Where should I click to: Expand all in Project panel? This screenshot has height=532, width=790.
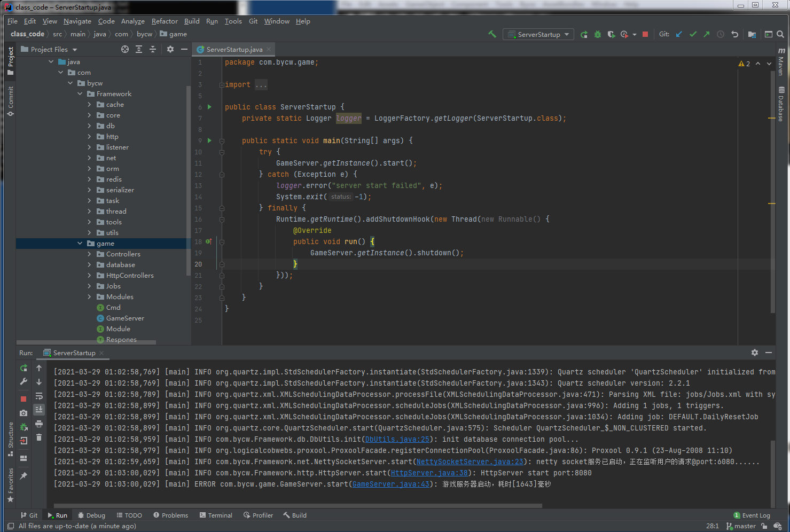pos(139,49)
